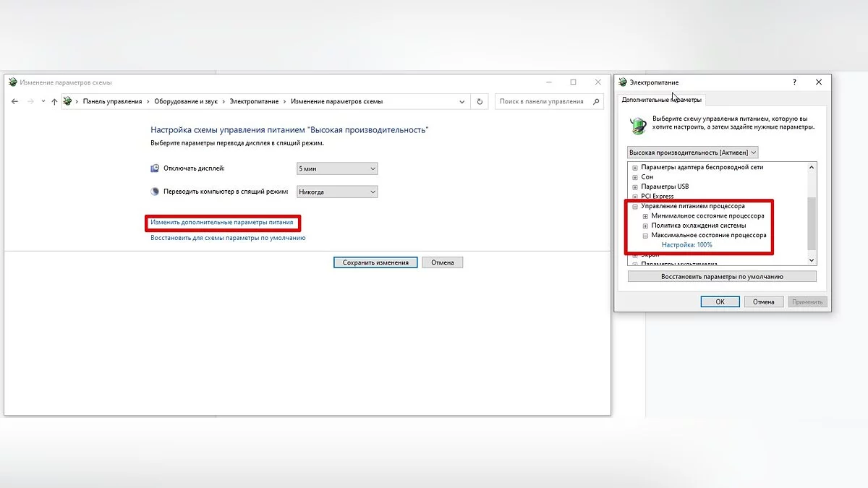This screenshot has height=488, width=868.
Task: Click the moon icon beside sleep mode setting
Action: pos(155,192)
